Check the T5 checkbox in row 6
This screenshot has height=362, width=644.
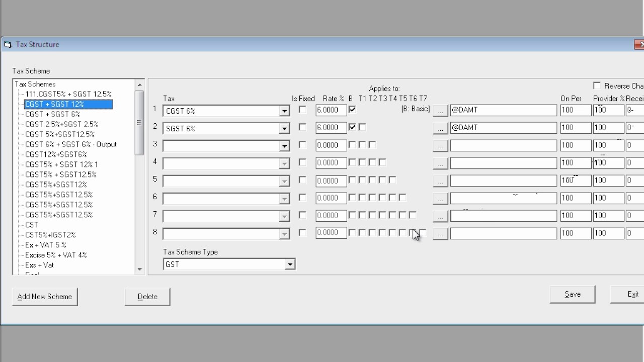click(403, 198)
